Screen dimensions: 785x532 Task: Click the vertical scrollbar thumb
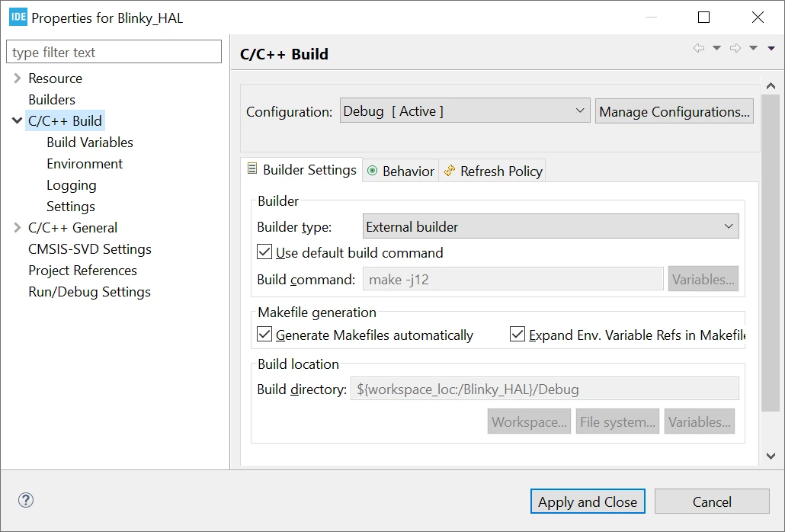click(x=771, y=253)
